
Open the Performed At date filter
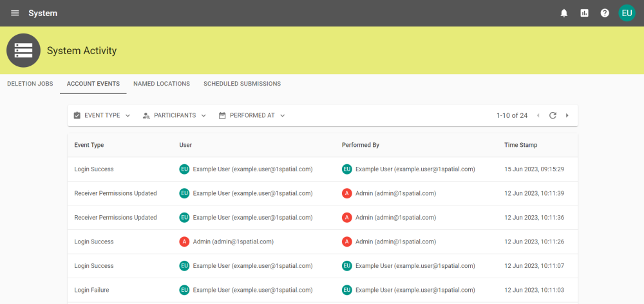[251, 115]
